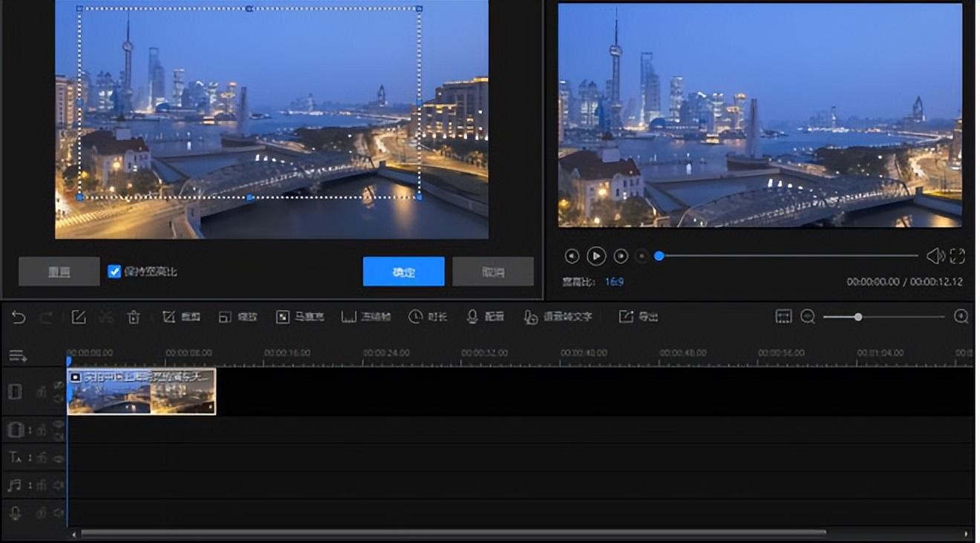Delete the clip with the trash icon
980x543 pixels.
[134, 317]
